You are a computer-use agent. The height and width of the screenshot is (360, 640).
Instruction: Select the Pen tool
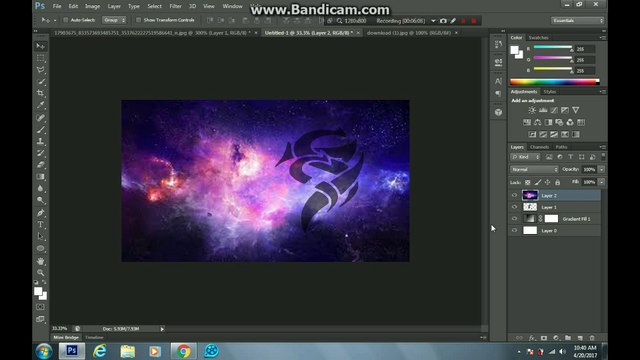tap(41, 213)
